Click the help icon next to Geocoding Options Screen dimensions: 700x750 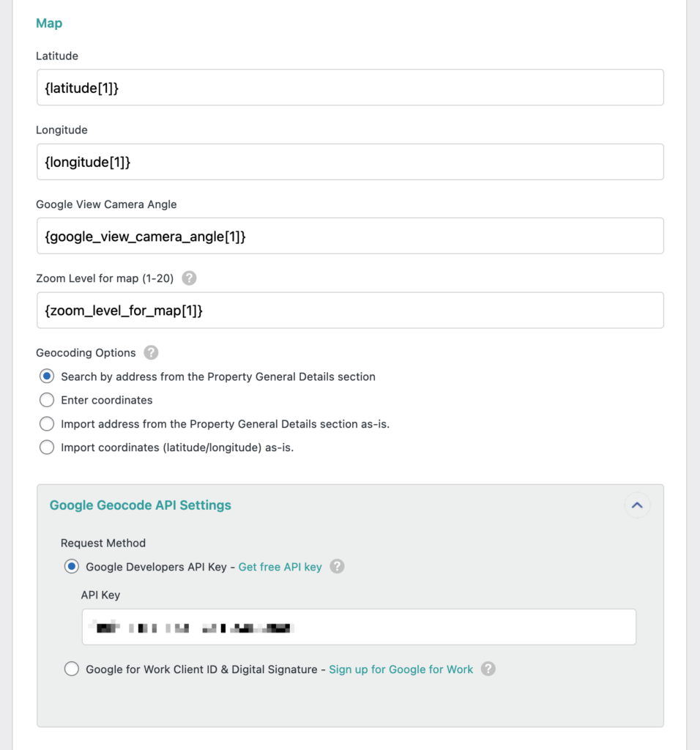tap(151, 353)
